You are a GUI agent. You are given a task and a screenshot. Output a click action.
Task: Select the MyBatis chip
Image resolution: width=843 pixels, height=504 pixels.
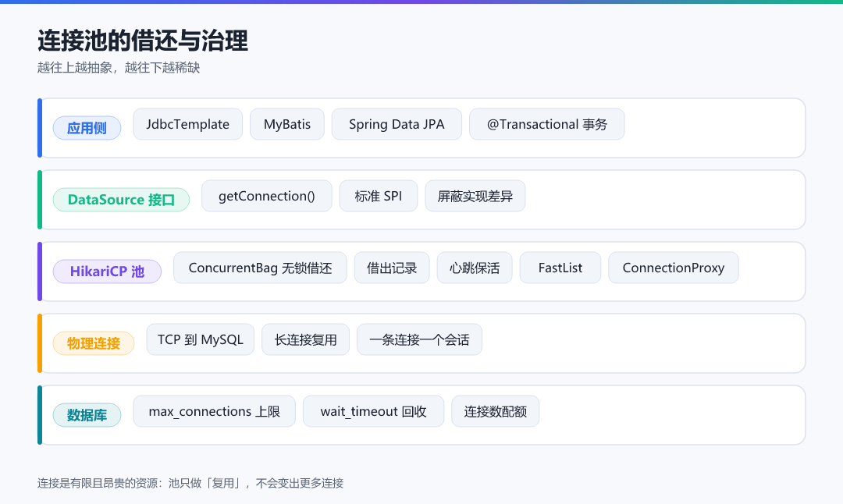(287, 124)
